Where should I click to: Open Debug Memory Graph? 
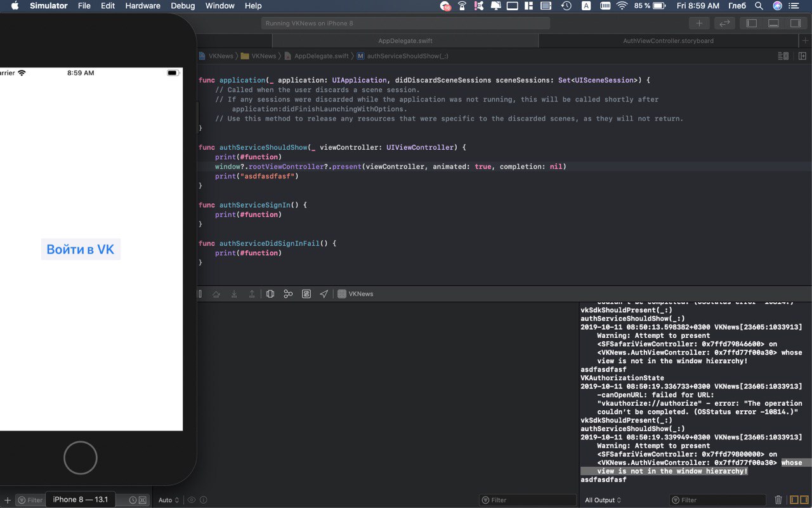pos(288,294)
